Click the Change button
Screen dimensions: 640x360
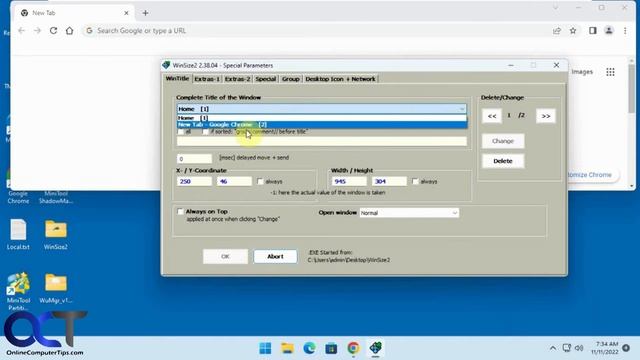tap(503, 141)
